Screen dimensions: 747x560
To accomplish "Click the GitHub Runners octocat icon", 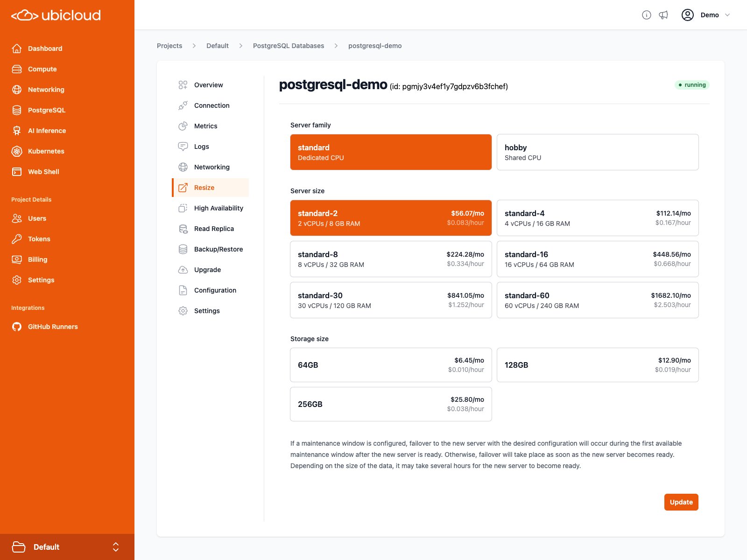I will [17, 327].
